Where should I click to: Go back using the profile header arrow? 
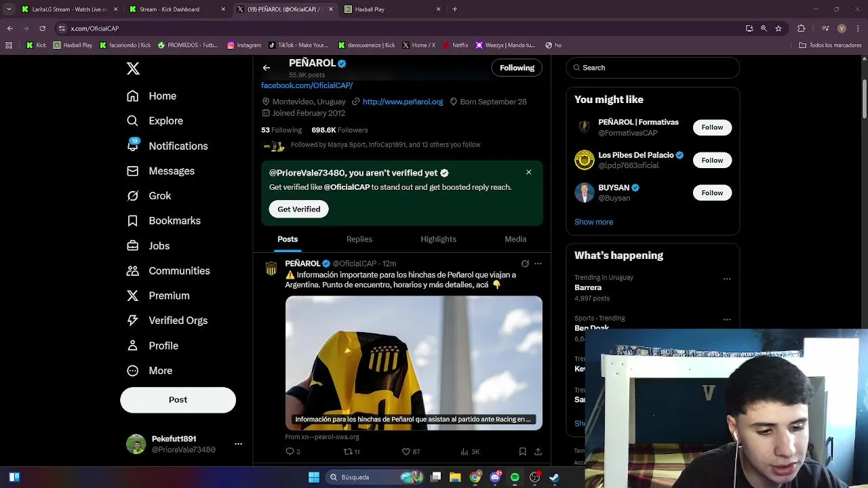coord(267,68)
